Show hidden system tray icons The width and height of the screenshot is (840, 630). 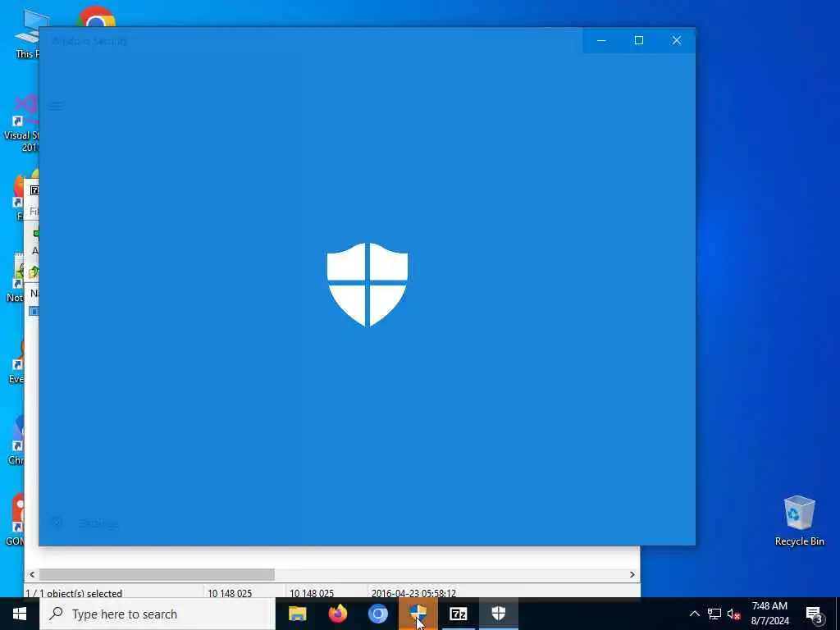tap(694, 614)
